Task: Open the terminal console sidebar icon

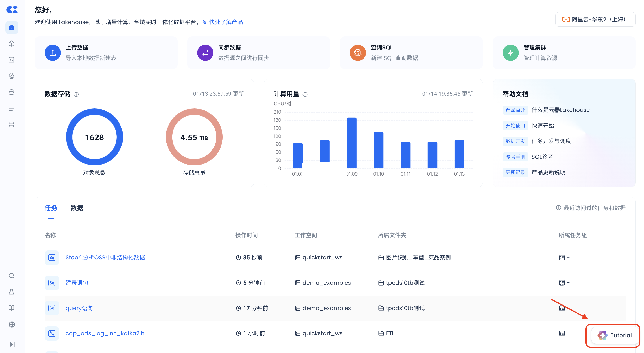Action: pyautogui.click(x=11, y=60)
